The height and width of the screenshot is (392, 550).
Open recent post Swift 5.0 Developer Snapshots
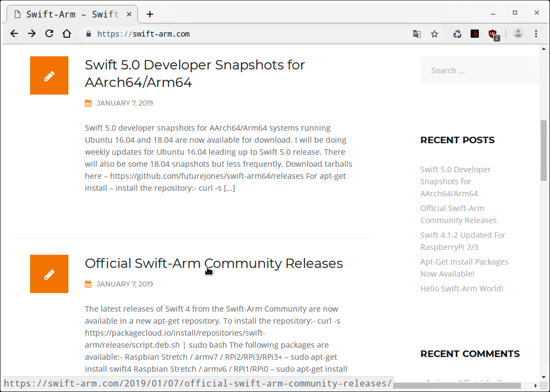pos(455,182)
